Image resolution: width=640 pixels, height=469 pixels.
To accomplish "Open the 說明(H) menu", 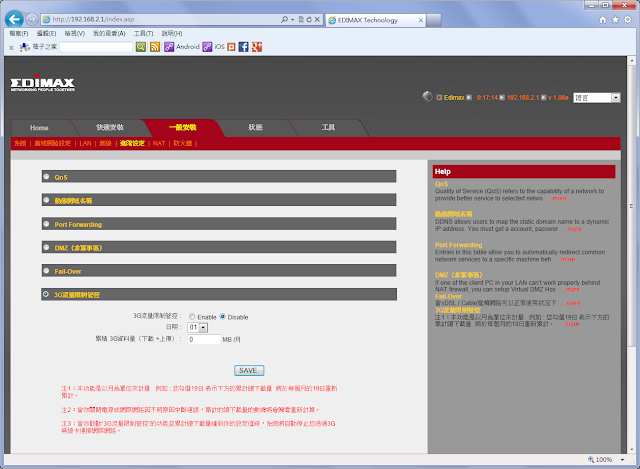I will [172, 33].
